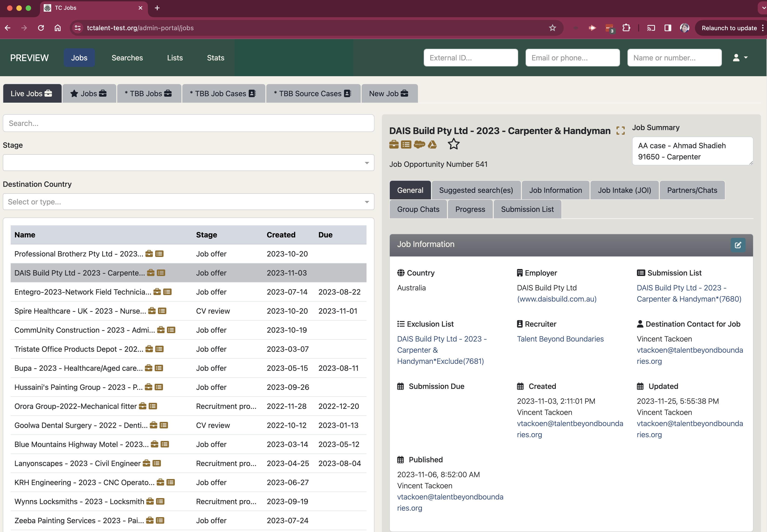The image size is (767, 532).
Task: Open the Salesforce link icon in job header
Action: 419,144
